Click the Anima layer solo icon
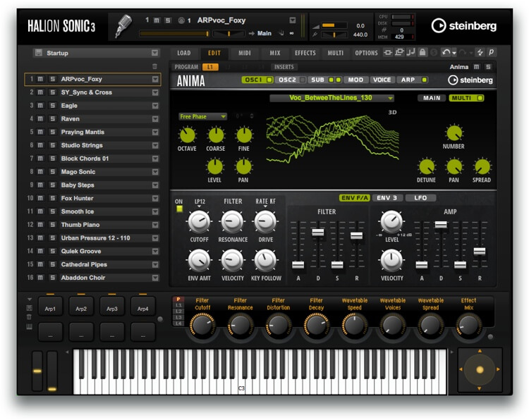529x420 pixels. 488,67
